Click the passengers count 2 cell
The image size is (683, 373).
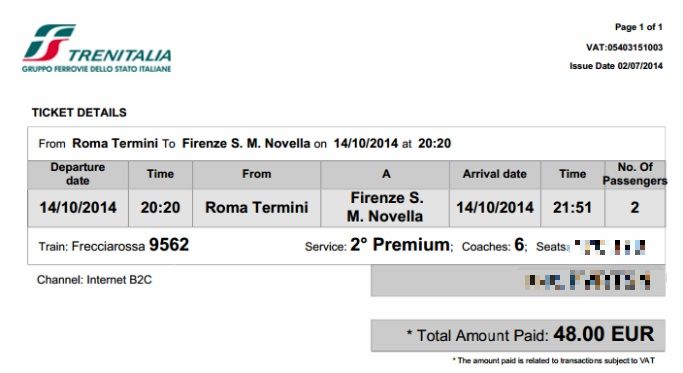click(635, 208)
